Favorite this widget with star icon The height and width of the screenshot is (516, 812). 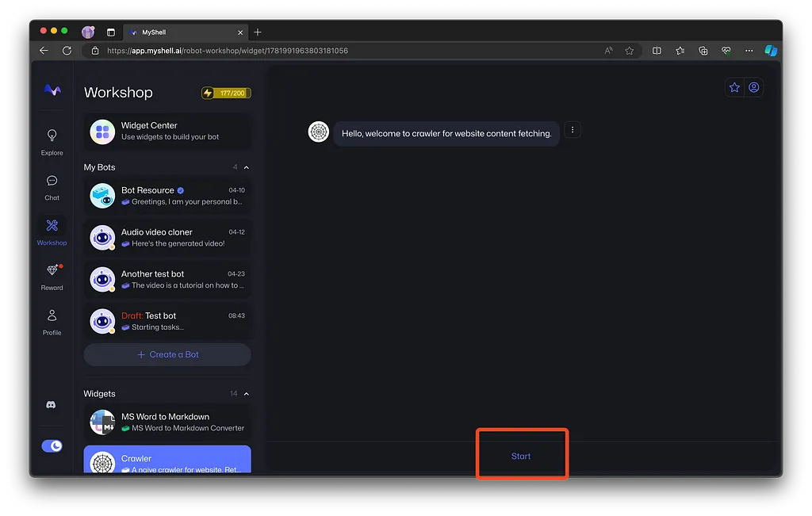734,87
